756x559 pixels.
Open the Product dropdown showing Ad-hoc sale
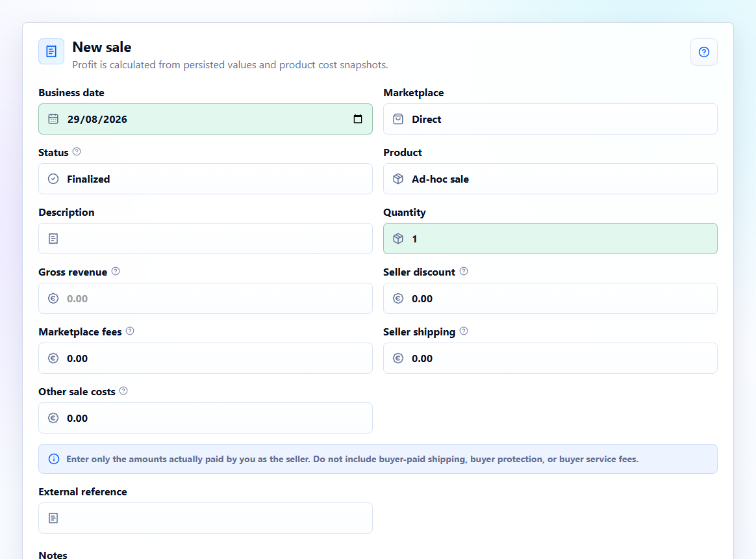point(550,179)
